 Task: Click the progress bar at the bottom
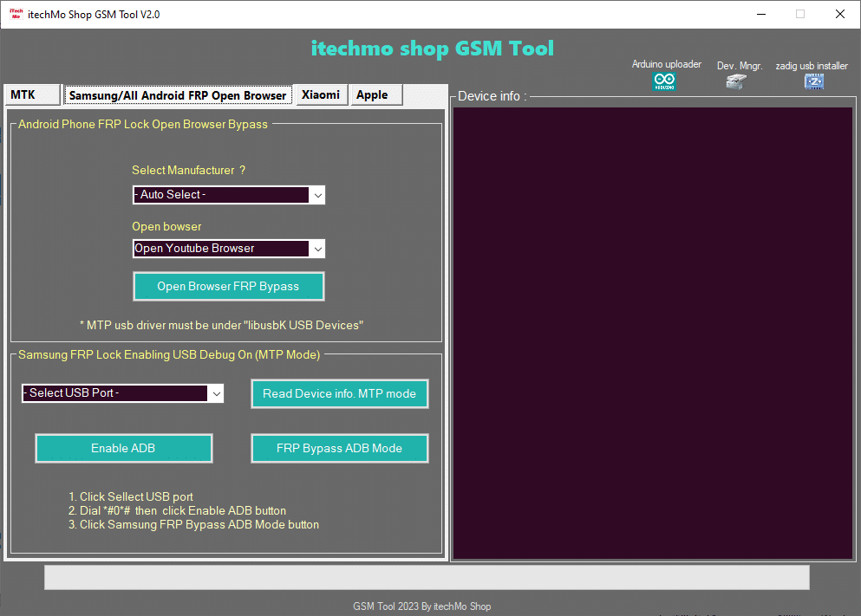[427, 577]
